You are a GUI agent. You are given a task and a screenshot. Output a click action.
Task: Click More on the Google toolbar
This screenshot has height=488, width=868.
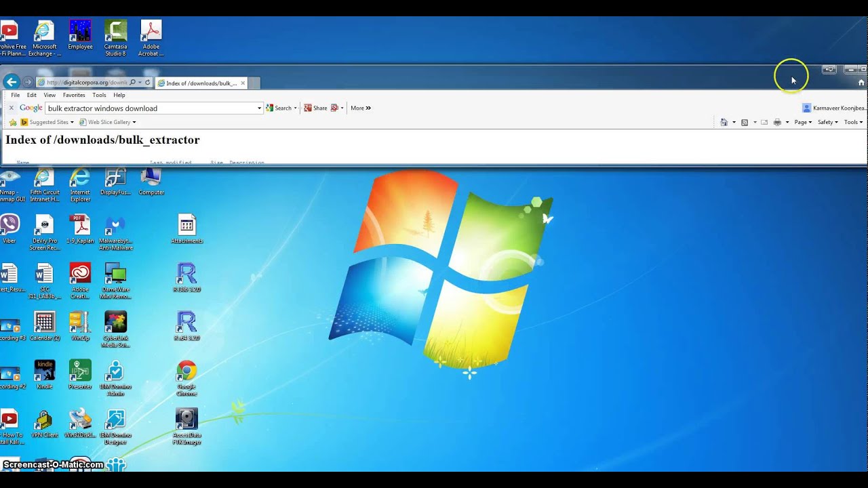click(361, 108)
